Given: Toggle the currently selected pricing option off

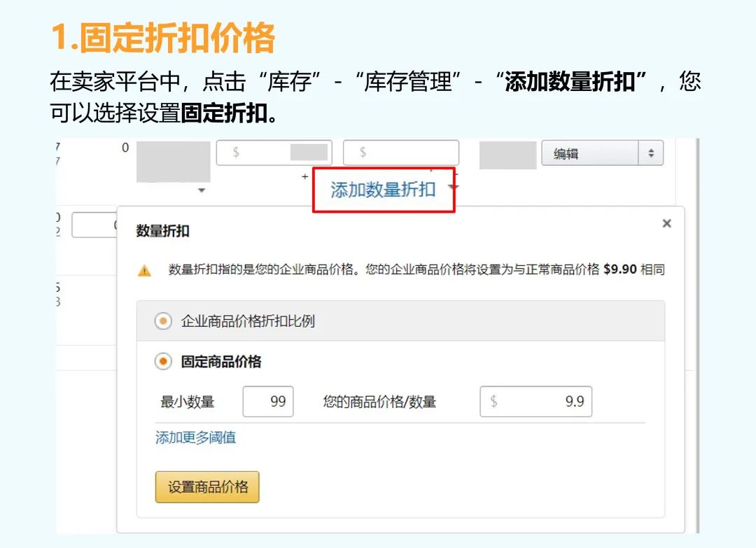Looking at the screenshot, I should (x=163, y=361).
